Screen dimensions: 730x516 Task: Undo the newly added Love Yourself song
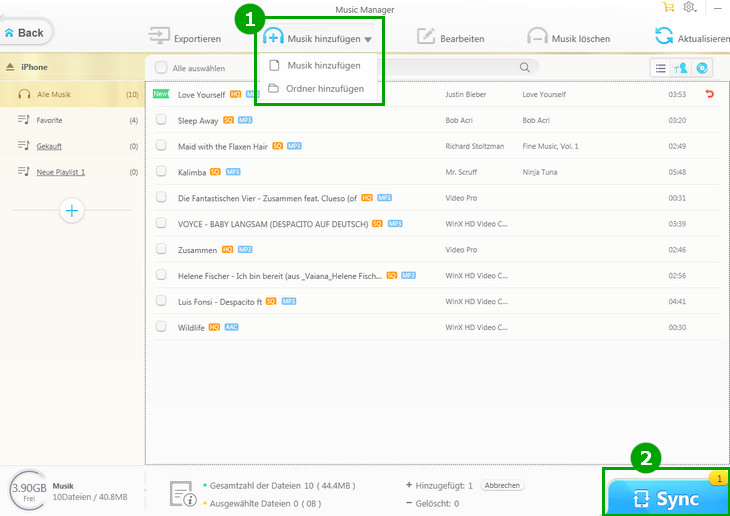click(x=710, y=94)
